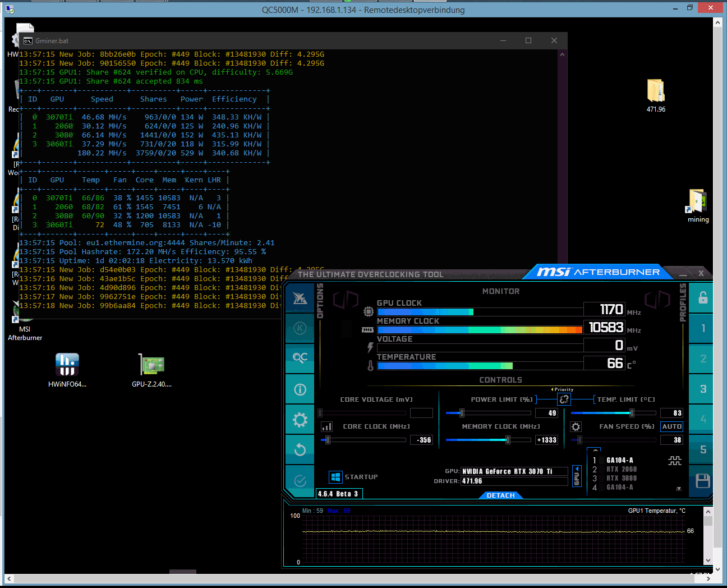Click the temp limit value field 83
727x588 pixels.
[671, 413]
